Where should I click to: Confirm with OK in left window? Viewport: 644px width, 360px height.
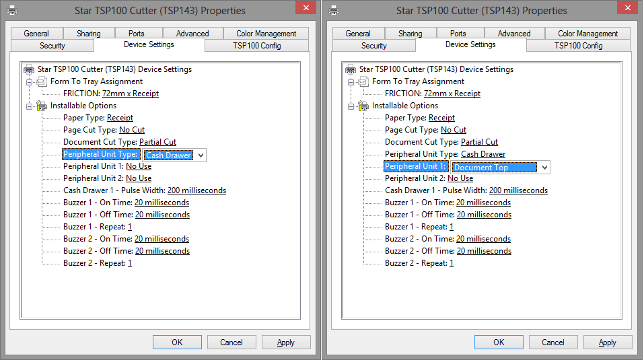pos(177,343)
